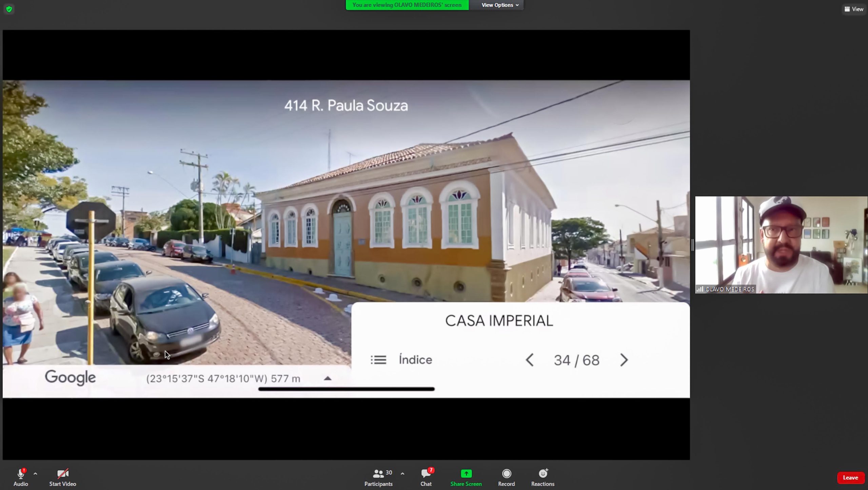Open the Índice list icon
Viewport: 868px width, 490px height.
(378, 360)
